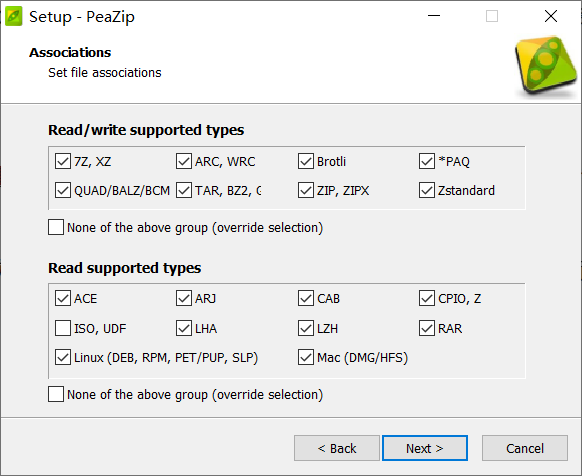Click the Read/write supported types heading

[x=146, y=130]
